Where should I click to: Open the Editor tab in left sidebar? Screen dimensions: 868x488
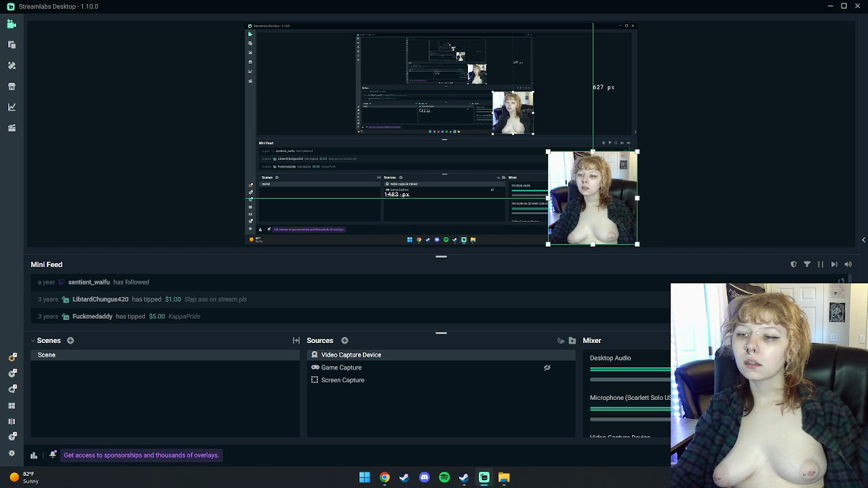pyautogui.click(x=12, y=24)
